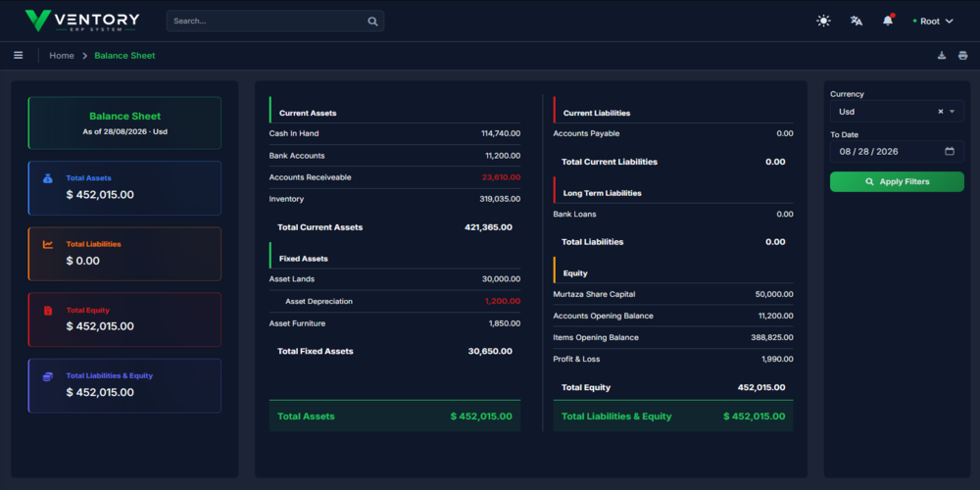Toggle the hamburger sidebar menu
The image size is (980, 490).
pyautogui.click(x=18, y=55)
